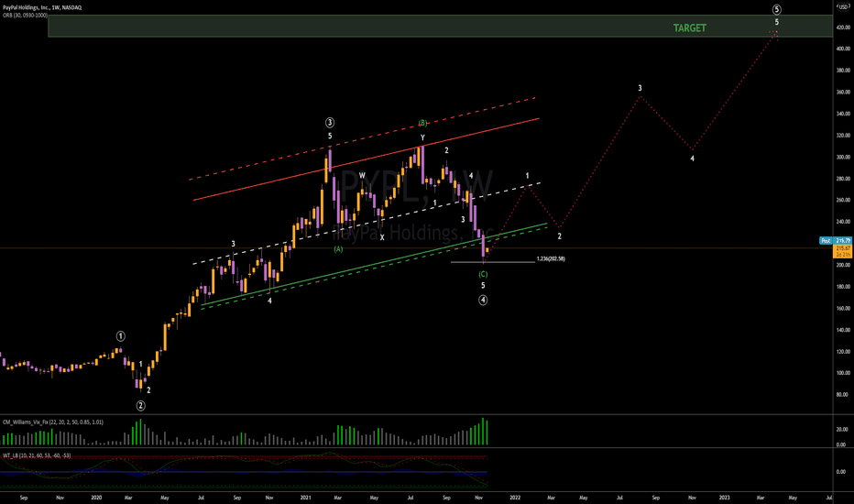The width and height of the screenshot is (854, 504).
Task: Click the green (B) wave label
Action: (x=422, y=123)
